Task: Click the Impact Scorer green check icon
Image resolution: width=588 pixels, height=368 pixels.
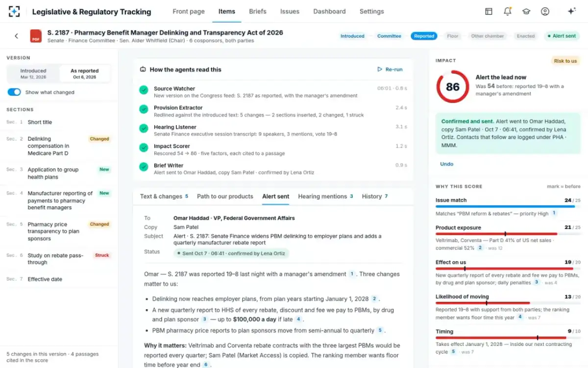Action: pos(144,147)
